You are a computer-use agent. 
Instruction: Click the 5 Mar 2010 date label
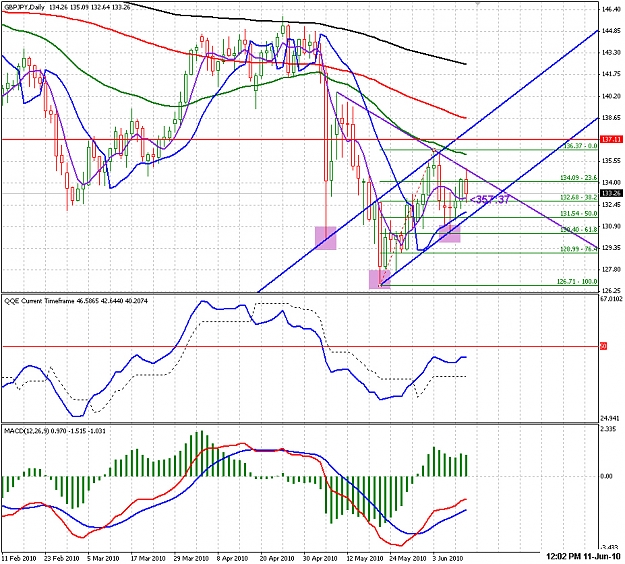click(105, 558)
